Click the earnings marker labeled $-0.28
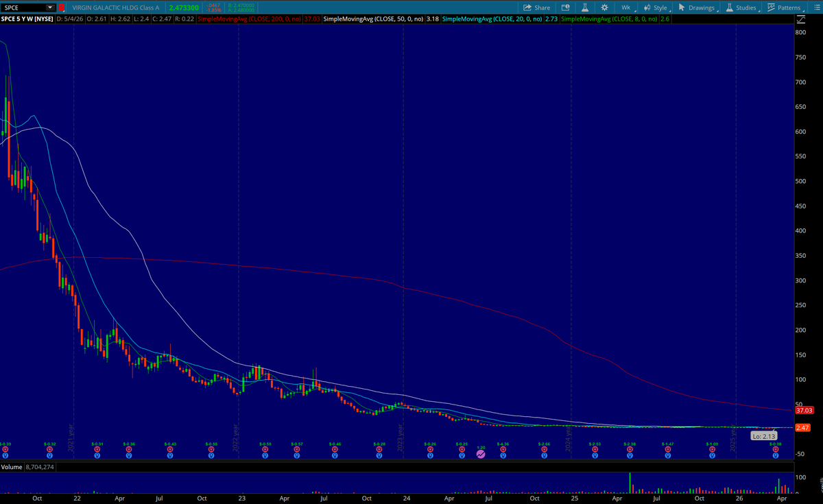 coord(379,451)
